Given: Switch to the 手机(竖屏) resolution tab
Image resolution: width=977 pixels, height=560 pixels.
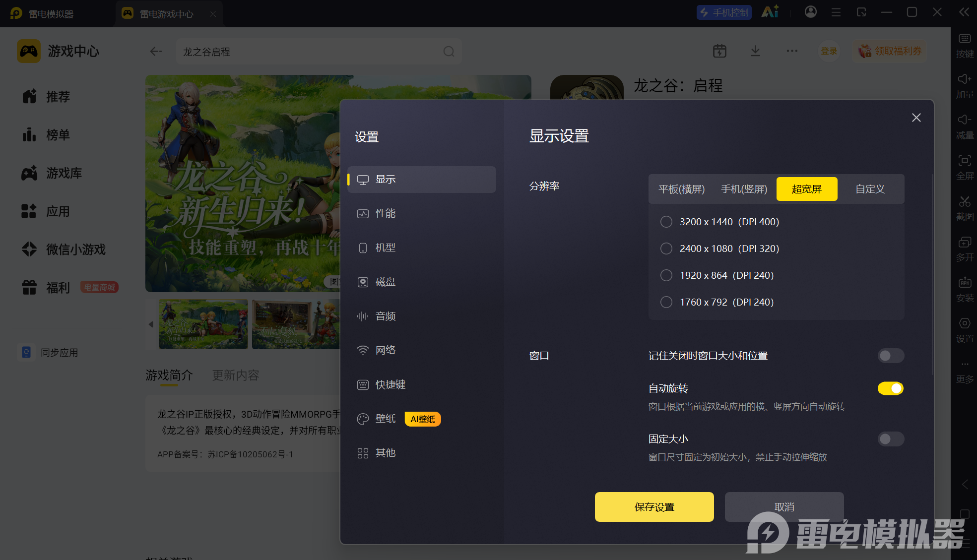Looking at the screenshot, I should tap(744, 189).
